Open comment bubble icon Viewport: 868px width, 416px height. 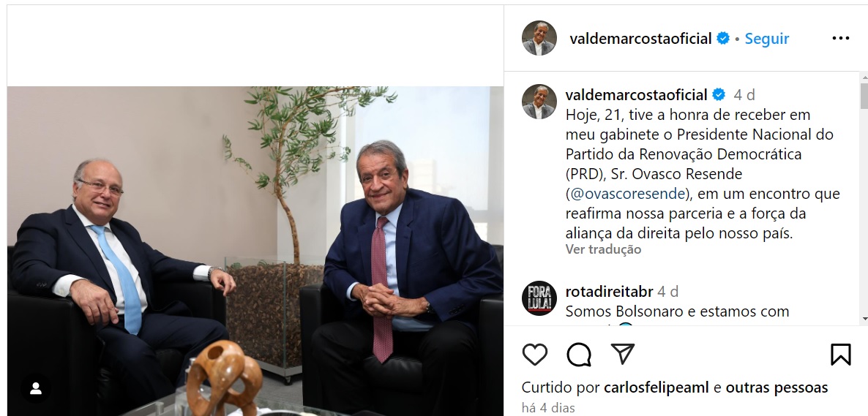click(x=579, y=355)
